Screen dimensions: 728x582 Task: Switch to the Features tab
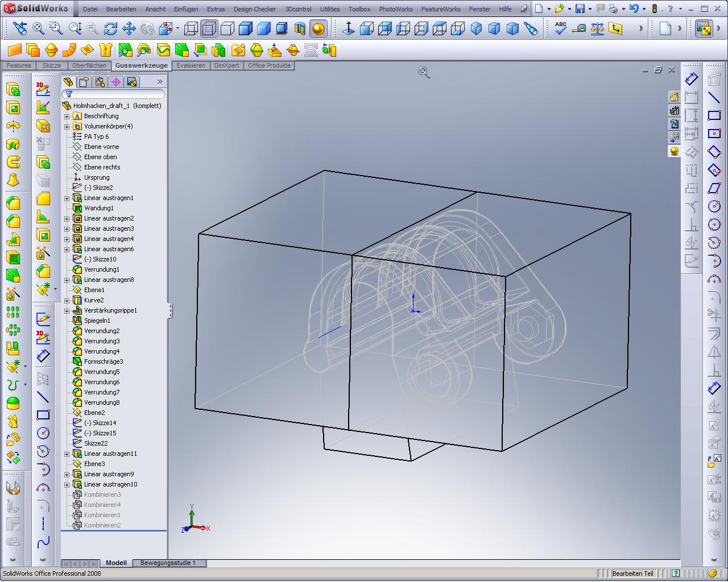click(19, 65)
